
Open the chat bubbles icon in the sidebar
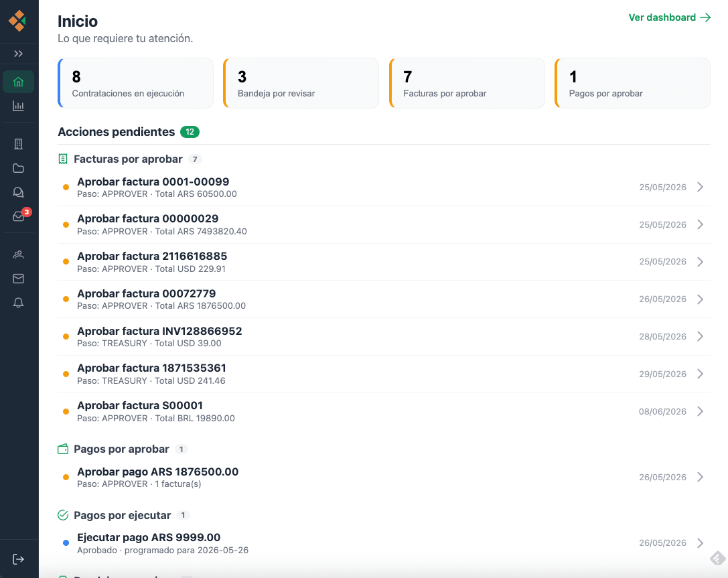coord(18,192)
